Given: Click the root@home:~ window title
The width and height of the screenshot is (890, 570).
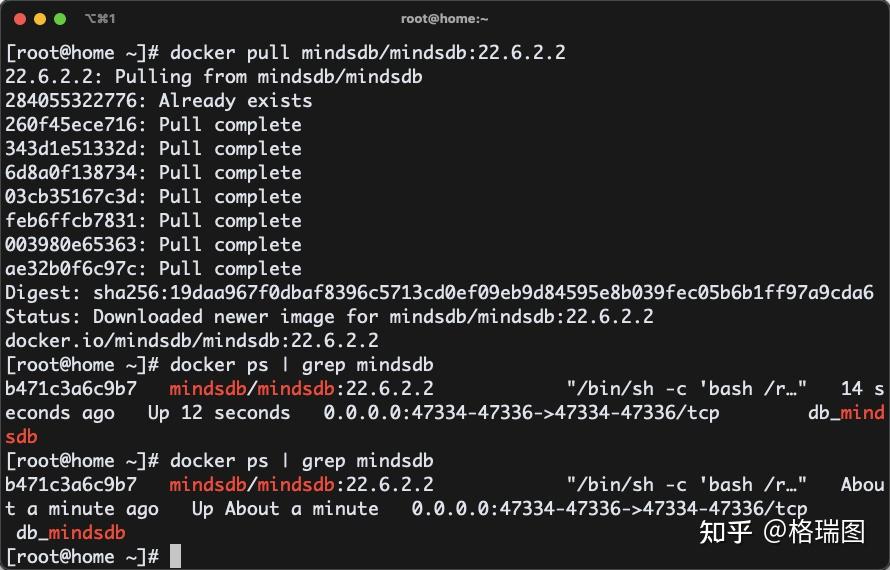Looking at the screenshot, I should click(444, 19).
